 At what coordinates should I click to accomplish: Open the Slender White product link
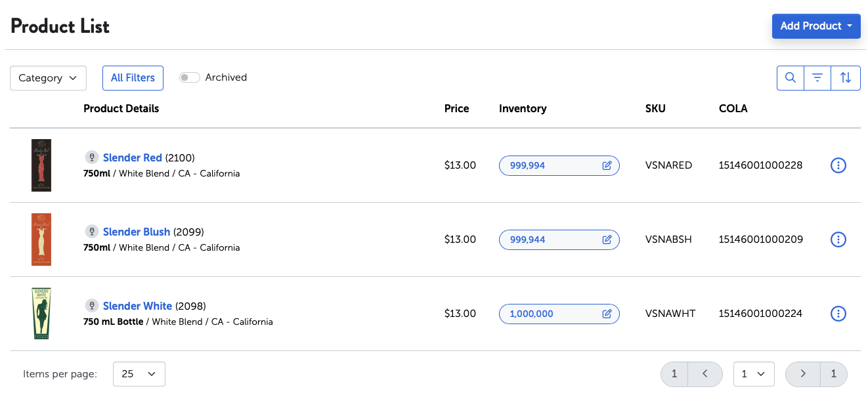tap(137, 306)
